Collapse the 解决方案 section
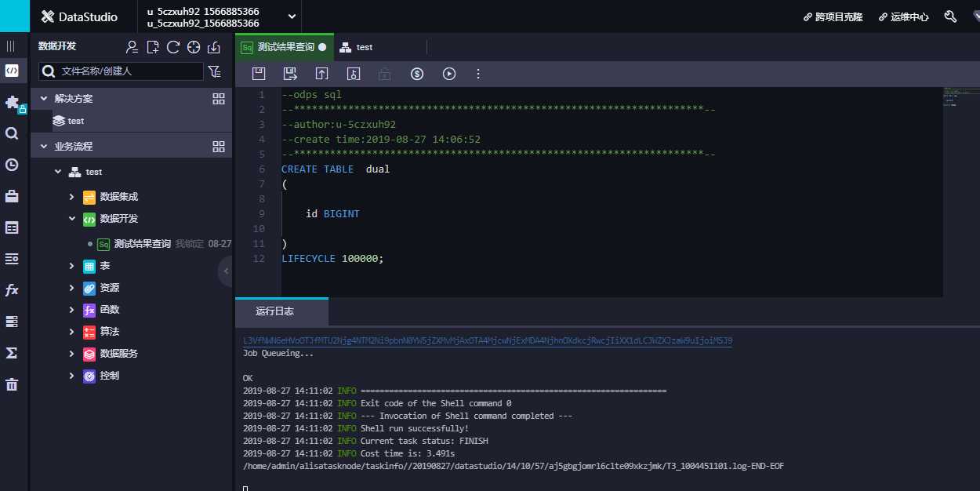Viewport: 980px width, 491px height. coord(44,99)
